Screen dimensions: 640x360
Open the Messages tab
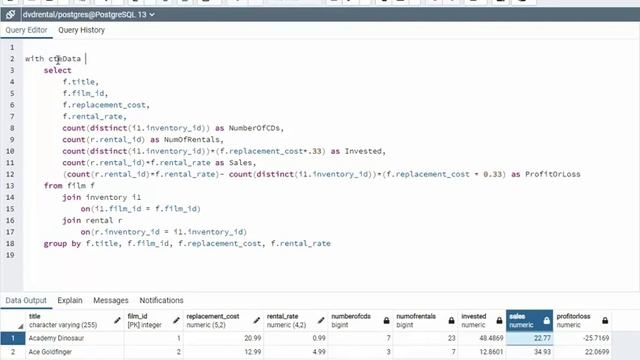[x=111, y=300]
